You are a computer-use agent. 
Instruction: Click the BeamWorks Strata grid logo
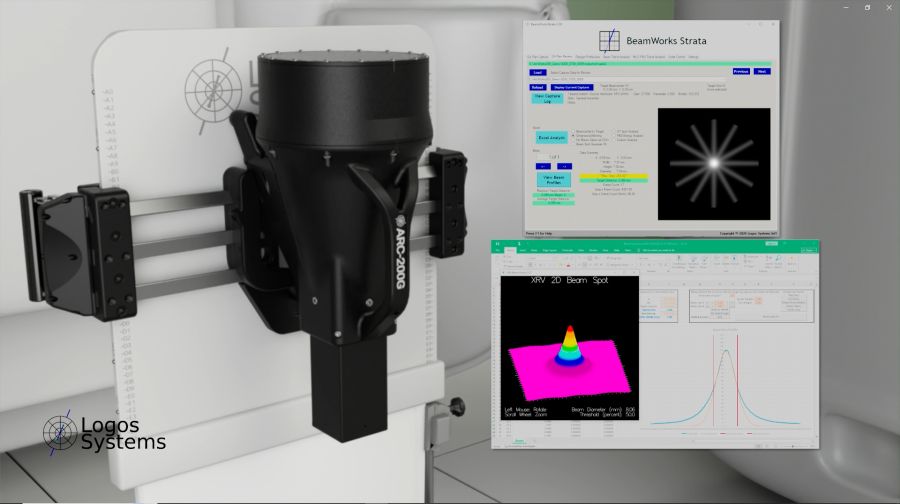609,41
